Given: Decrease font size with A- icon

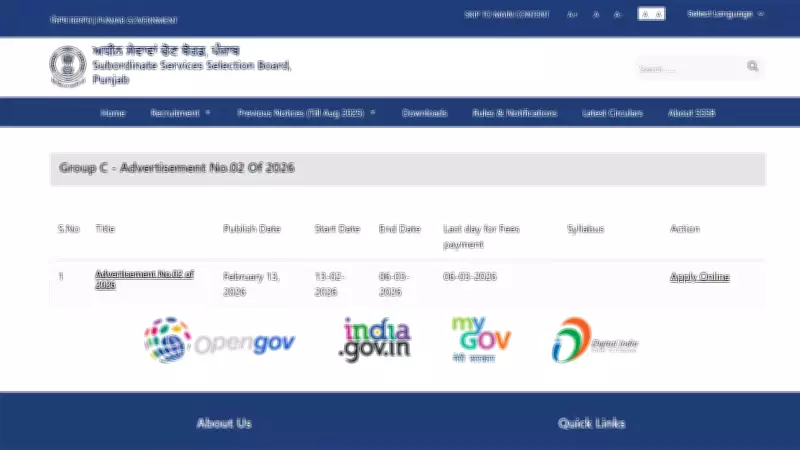Looking at the screenshot, I should 617,15.
